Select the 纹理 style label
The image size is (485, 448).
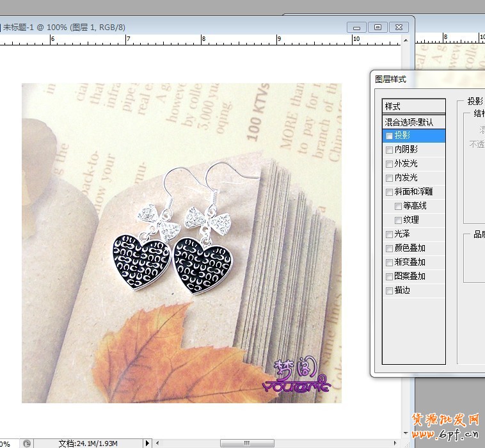click(x=411, y=220)
